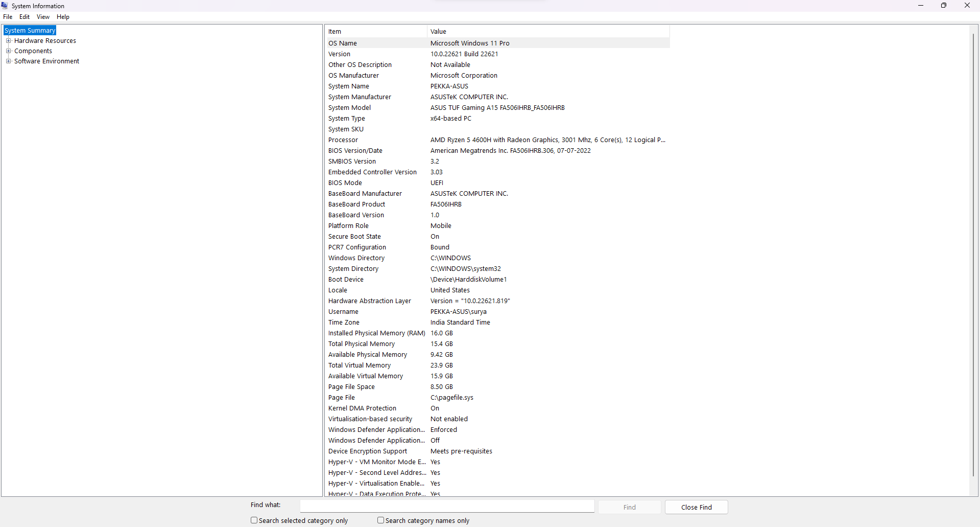
Task: Select the BaseBoard Manufacturer row
Action: point(498,194)
